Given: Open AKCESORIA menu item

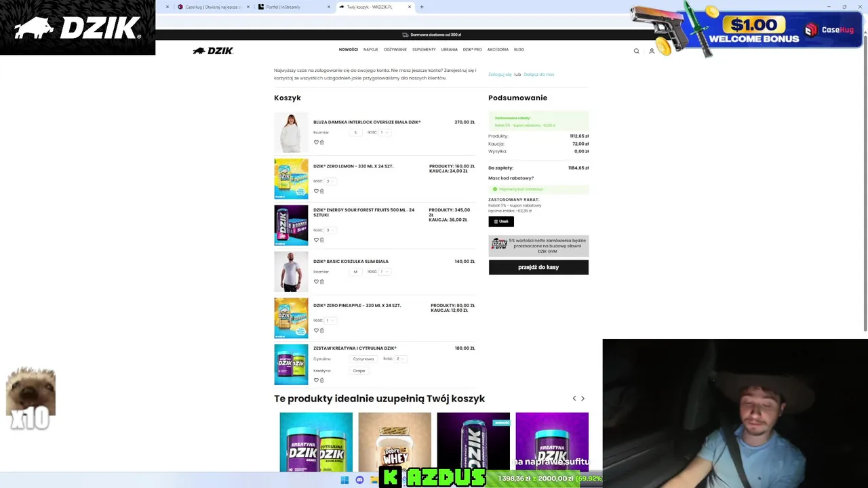Looking at the screenshot, I should [498, 49].
